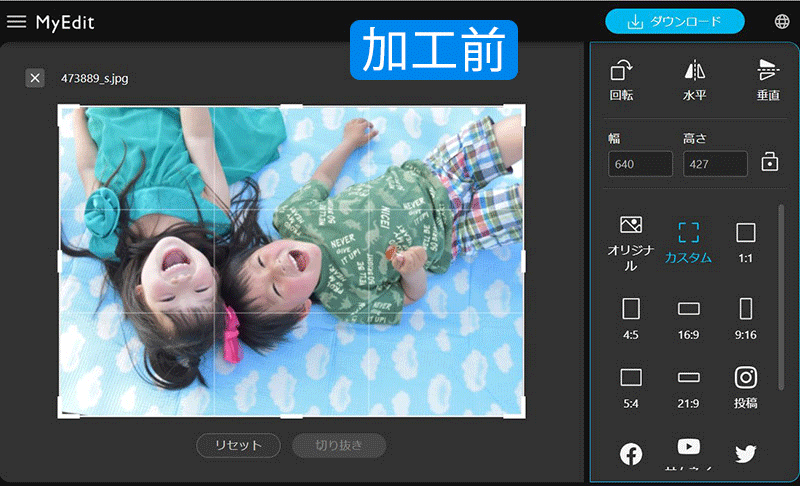Click the left edge crop handle
Viewport: 800px width, 486px height.
coord(59,262)
